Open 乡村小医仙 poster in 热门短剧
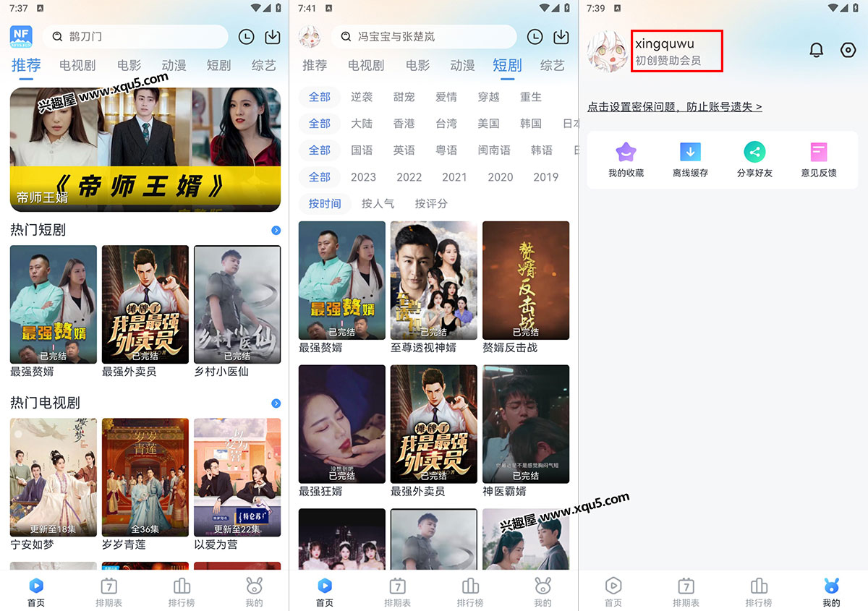This screenshot has width=868, height=611. pyautogui.click(x=237, y=304)
